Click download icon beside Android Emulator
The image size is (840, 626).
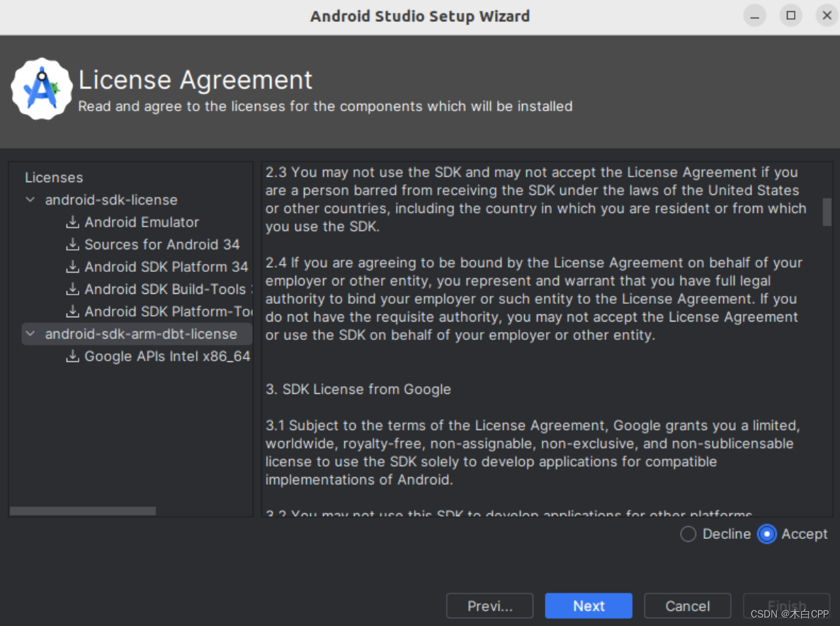coord(72,222)
